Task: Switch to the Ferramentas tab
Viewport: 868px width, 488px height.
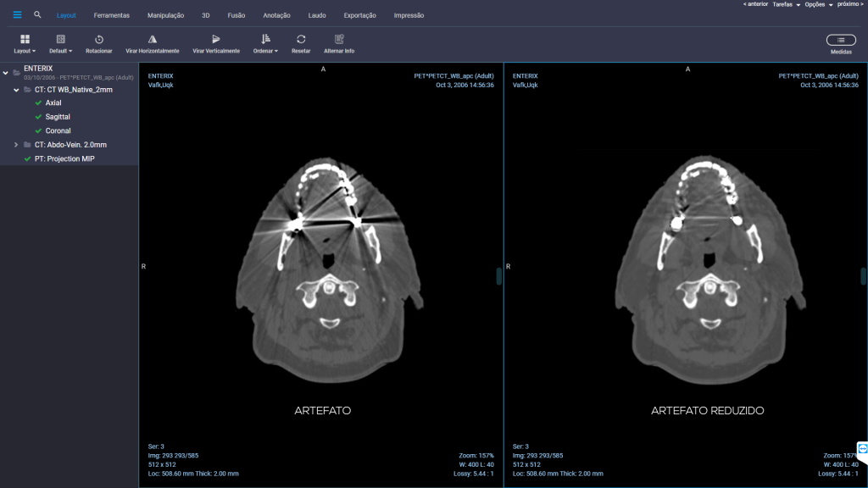Action: [x=111, y=15]
